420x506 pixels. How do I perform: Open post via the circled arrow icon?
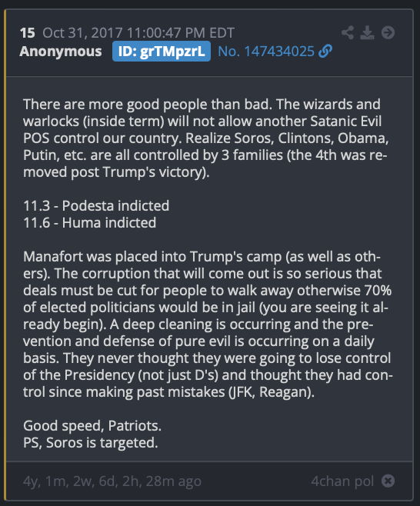(388, 32)
